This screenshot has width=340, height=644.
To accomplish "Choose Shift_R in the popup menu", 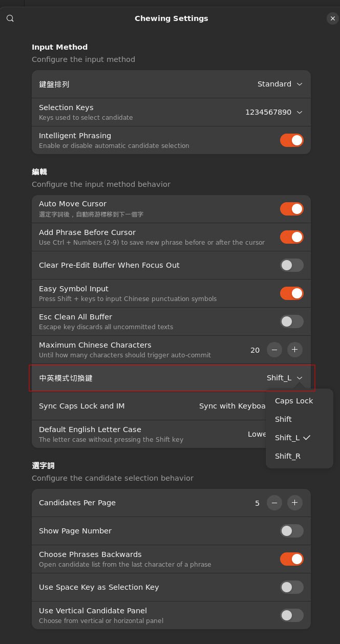I will coord(288,456).
